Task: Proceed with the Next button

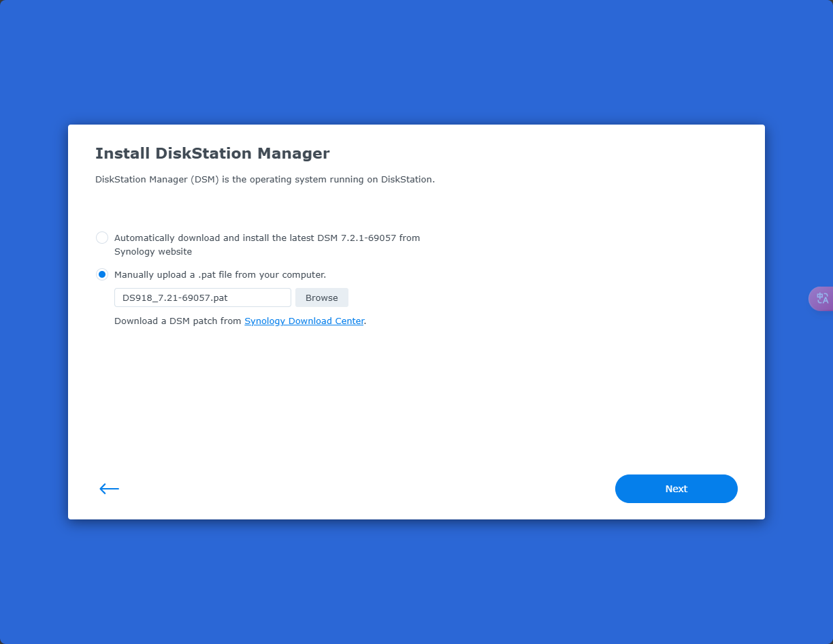Action: coord(676,489)
